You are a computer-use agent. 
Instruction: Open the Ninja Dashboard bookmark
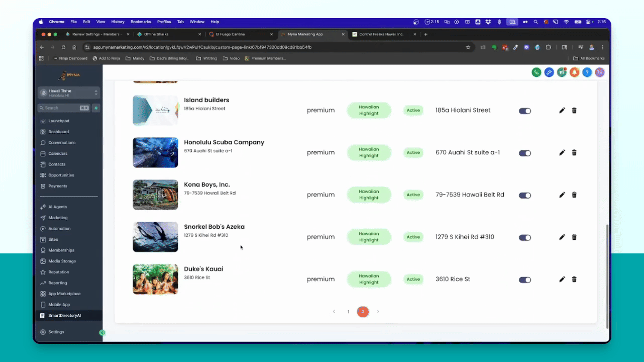coord(70,58)
